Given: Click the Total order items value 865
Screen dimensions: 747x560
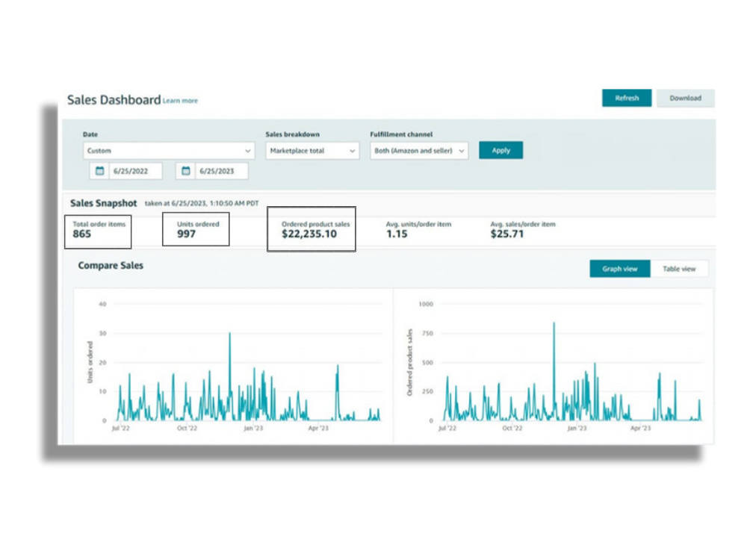Looking at the screenshot, I should [x=82, y=234].
